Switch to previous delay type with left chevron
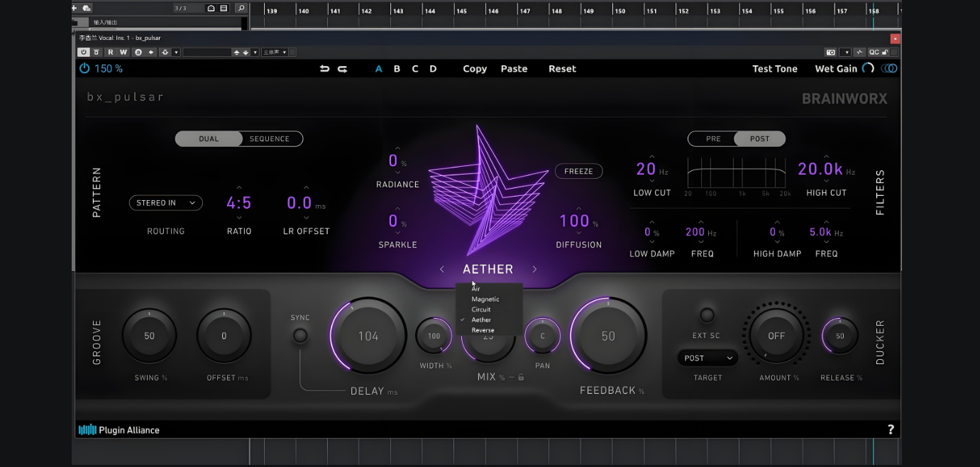Viewport: 980px width, 467px height. 442,270
